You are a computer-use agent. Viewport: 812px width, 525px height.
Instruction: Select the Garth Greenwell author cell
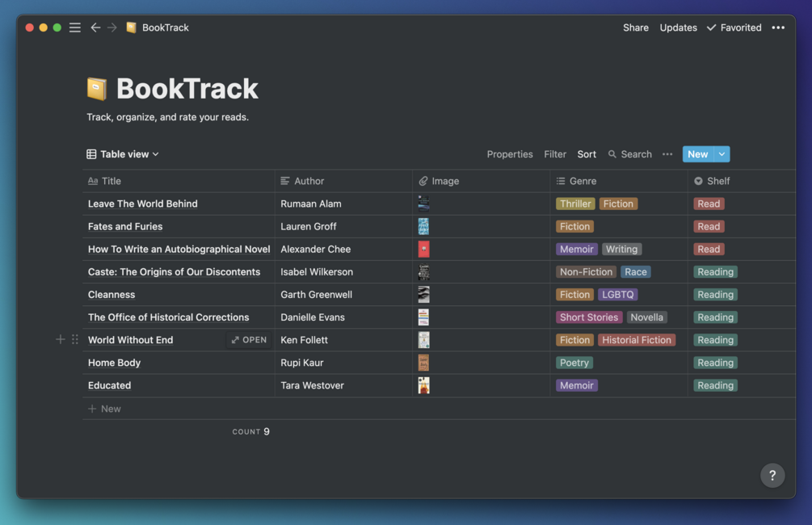343,295
